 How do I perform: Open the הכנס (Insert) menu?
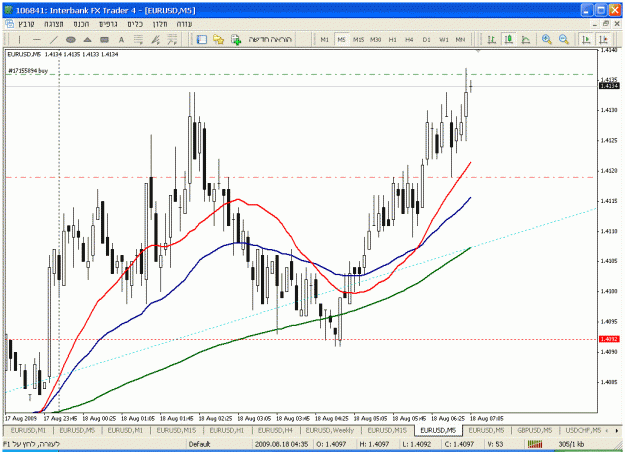tap(81, 24)
